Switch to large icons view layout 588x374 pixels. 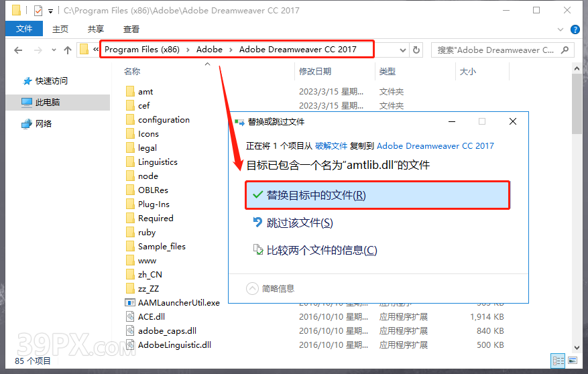coord(573,361)
